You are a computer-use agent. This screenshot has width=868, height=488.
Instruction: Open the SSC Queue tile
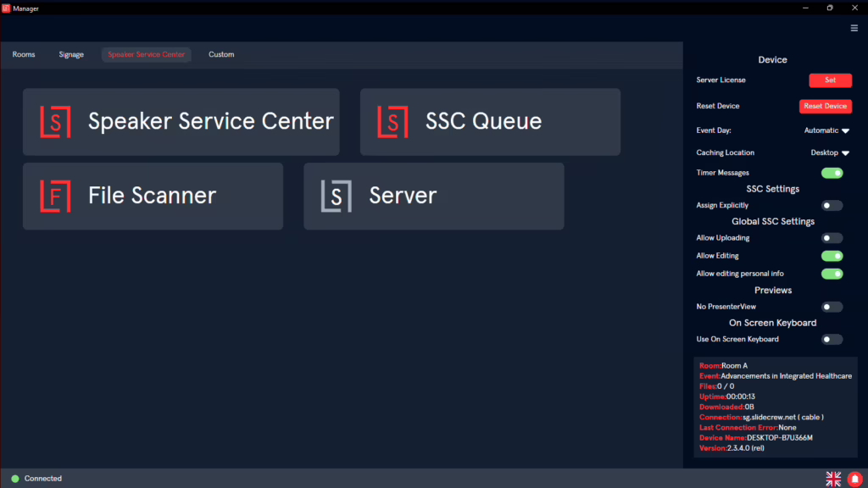(x=490, y=122)
